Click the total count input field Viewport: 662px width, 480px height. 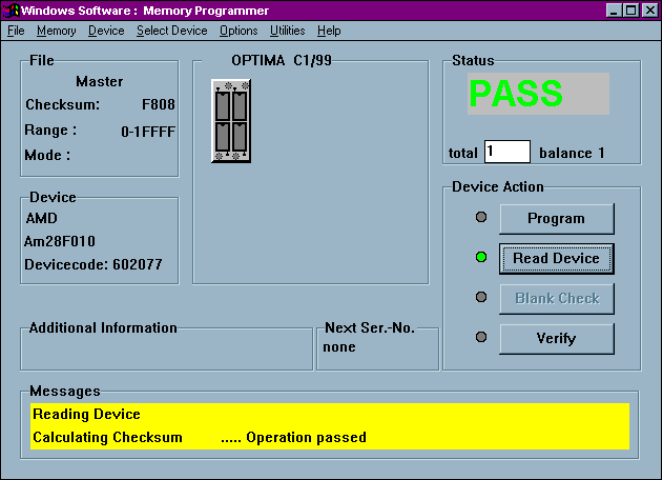pyautogui.click(x=507, y=152)
